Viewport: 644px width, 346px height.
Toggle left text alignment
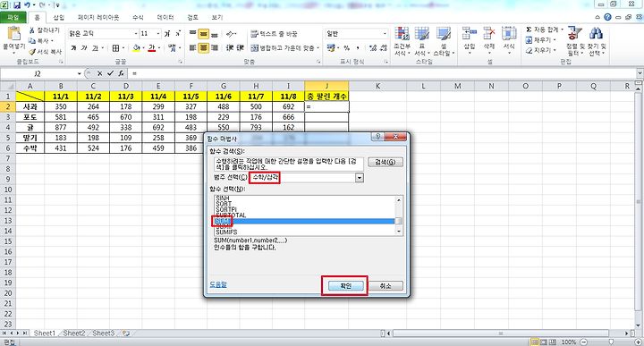click(192, 48)
